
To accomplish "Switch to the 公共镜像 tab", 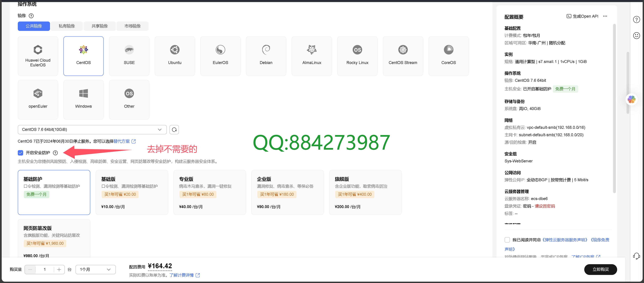I will click(34, 26).
